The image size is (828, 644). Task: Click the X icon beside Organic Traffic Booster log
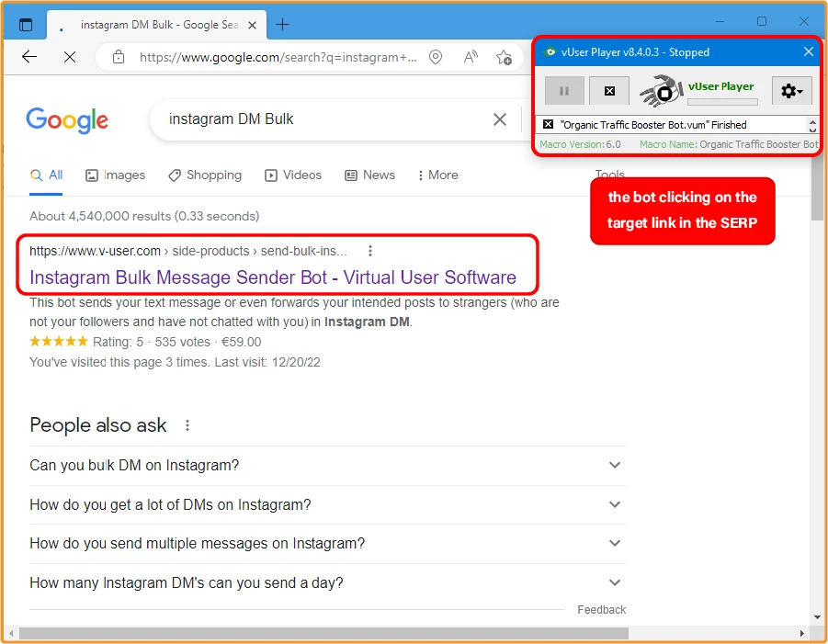(548, 125)
